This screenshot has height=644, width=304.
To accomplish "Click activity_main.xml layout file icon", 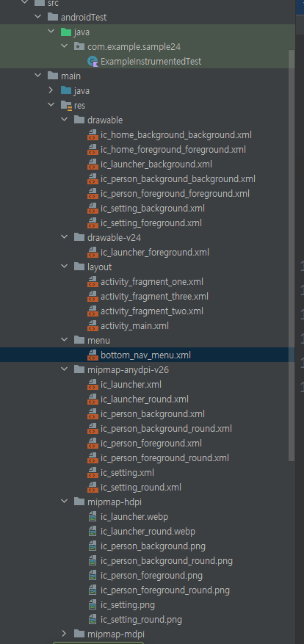I will pyautogui.click(x=93, y=326).
